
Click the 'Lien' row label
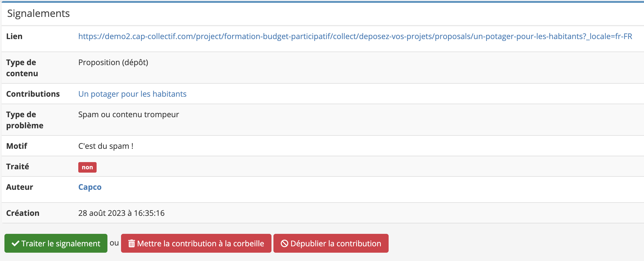click(x=14, y=36)
